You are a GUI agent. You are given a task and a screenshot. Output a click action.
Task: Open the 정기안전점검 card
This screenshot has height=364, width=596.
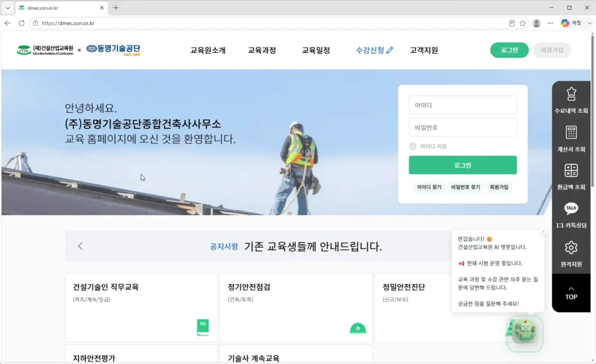(296, 308)
